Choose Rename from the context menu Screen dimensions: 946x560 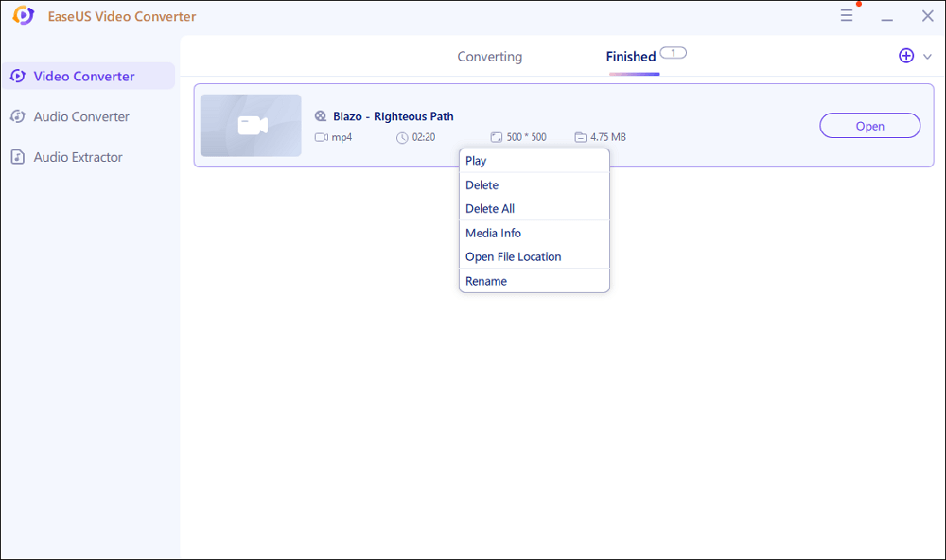point(486,281)
